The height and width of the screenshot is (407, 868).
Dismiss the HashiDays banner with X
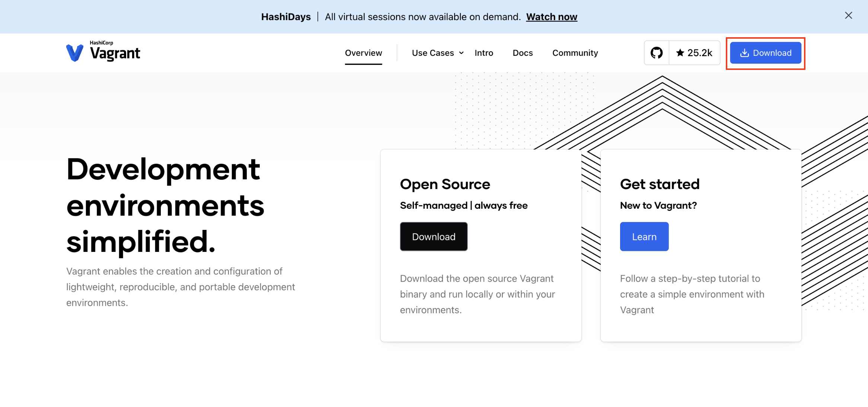848,16
